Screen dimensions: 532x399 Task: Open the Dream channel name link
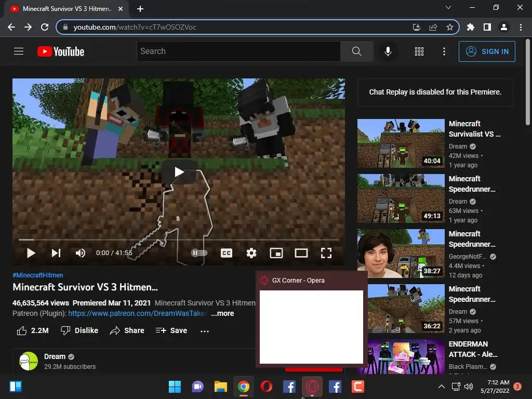pos(55,356)
